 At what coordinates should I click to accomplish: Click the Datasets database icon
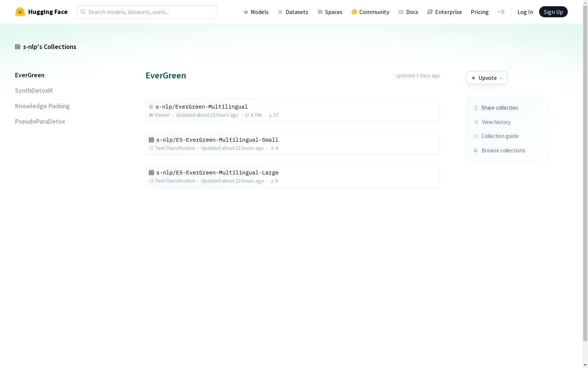(x=280, y=12)
